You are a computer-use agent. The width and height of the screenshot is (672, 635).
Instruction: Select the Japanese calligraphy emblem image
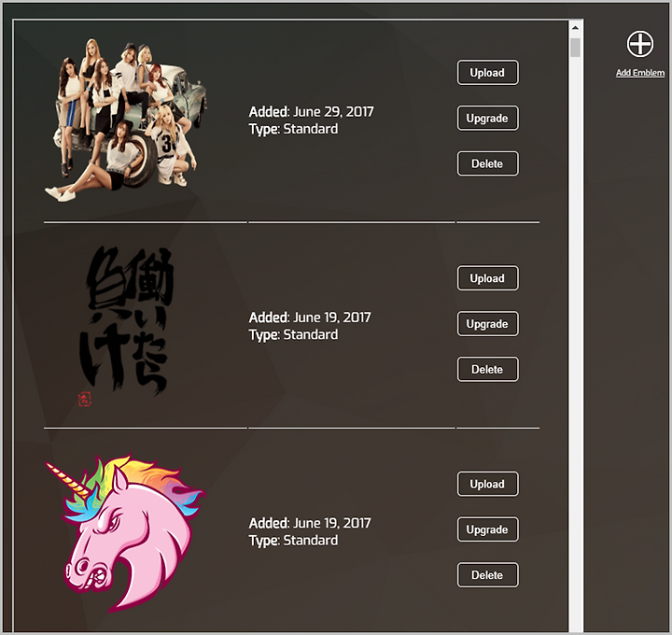126,326
